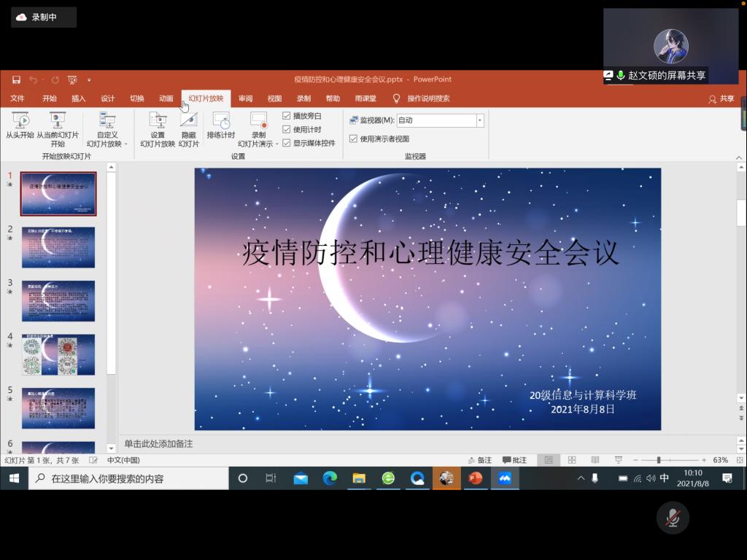Expand the Monitor (监视器) dropdown

479,120
